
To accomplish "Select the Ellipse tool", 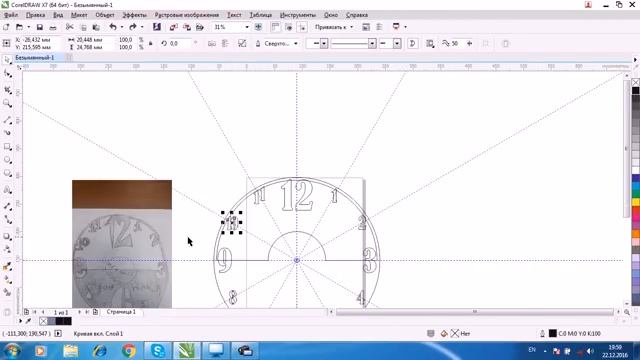I will coord(7,160).
